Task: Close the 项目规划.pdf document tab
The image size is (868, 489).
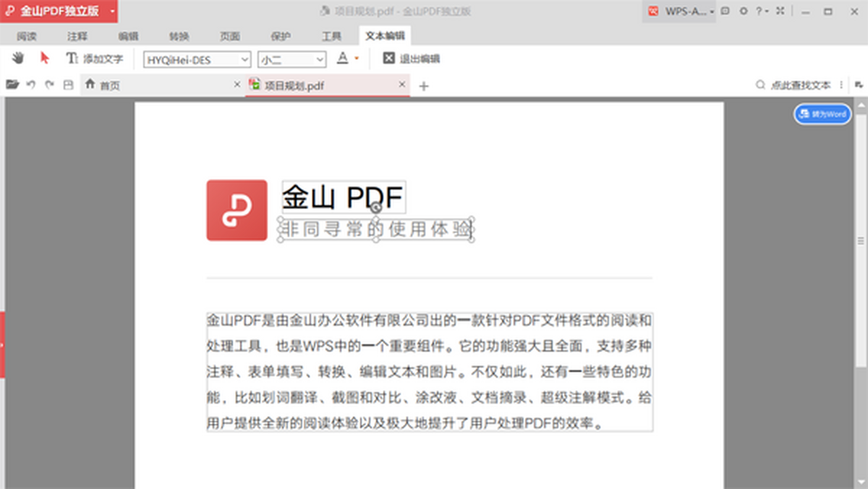Action: click(x=402, y=85)
